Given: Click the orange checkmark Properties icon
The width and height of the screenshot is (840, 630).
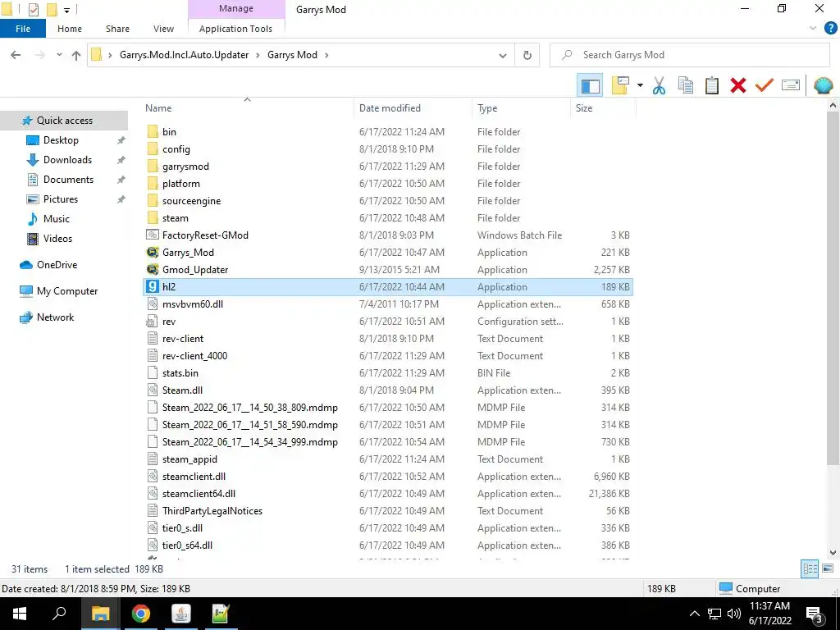Looking at the screenshot, I should tap(765, 85).
